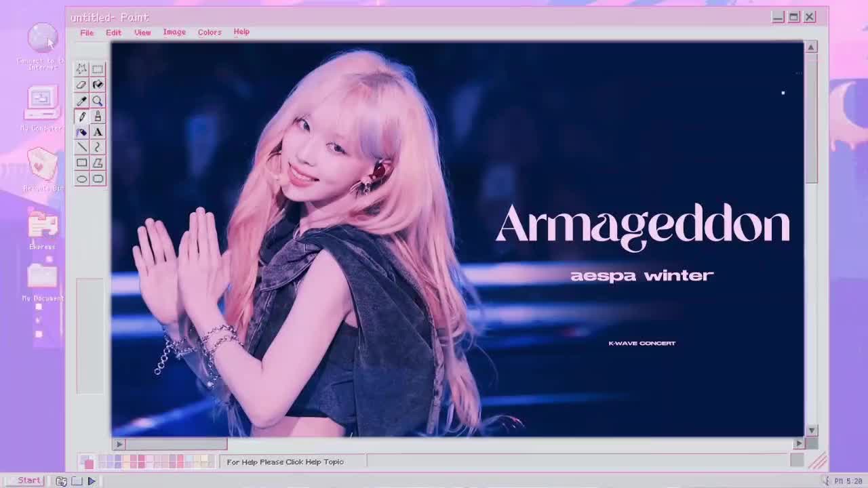Click the first quick launch icon beside Start
Viewport: 868px width, 488px height.
point(61,481)
